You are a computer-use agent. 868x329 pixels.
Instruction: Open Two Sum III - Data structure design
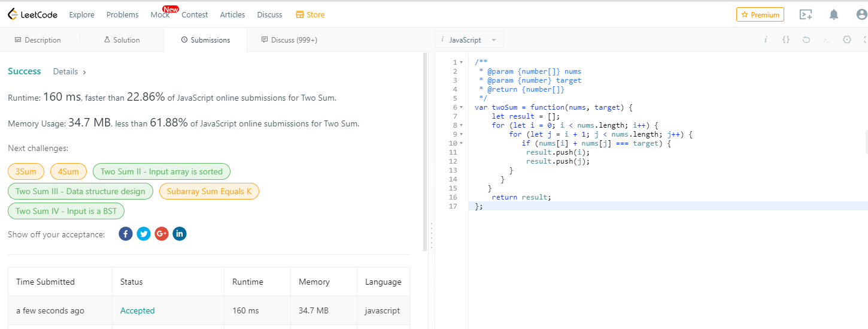[80, 191]
